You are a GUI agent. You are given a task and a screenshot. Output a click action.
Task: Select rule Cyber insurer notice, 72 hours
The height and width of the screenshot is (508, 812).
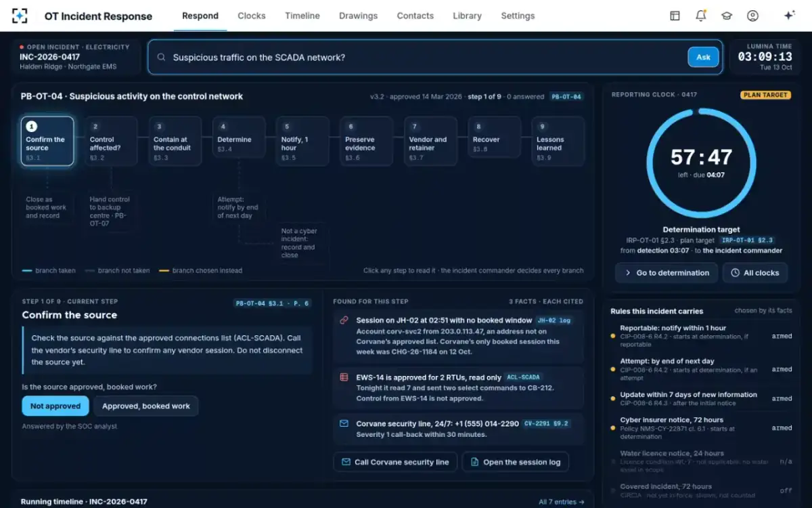click(701, 428)
